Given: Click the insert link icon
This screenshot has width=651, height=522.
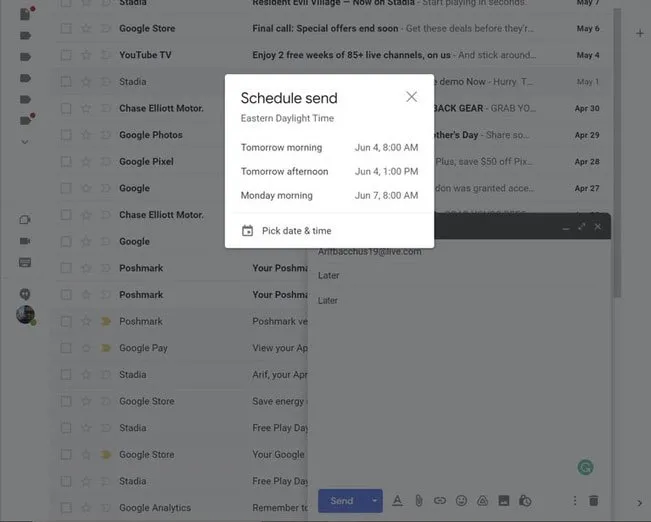Looking at the screenshot, I should (440, 501).
